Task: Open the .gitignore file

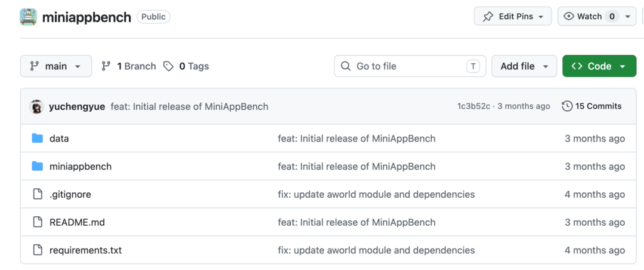Action: (70, 194)
